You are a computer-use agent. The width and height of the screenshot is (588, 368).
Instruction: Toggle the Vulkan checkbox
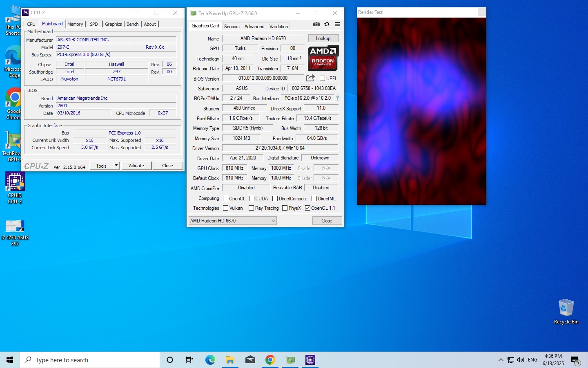click(x=225, y=208)
